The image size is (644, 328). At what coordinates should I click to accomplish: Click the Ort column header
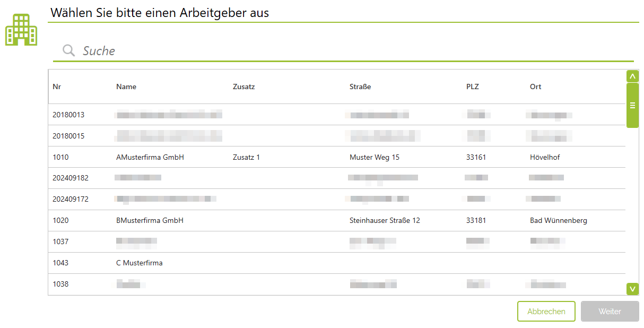[x=535, y=87]
